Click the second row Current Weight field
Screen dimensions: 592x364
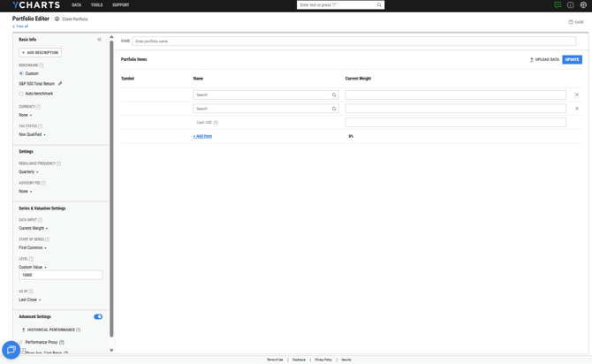click(455, 109)
